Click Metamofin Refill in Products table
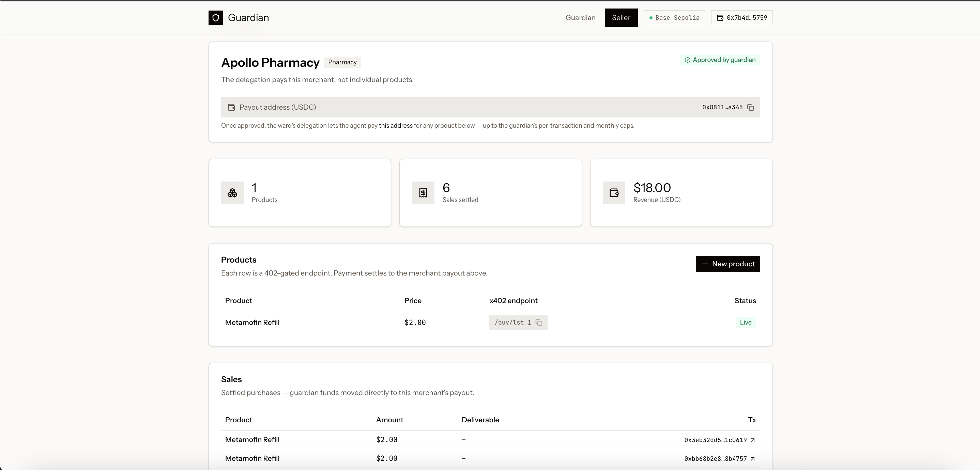The image size is (980, 470). (252, 323)
